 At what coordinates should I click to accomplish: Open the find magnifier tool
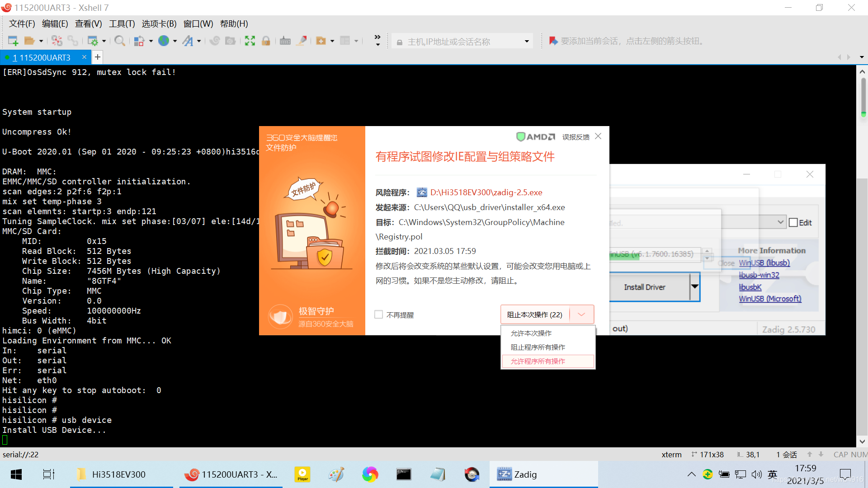point(119,41)
